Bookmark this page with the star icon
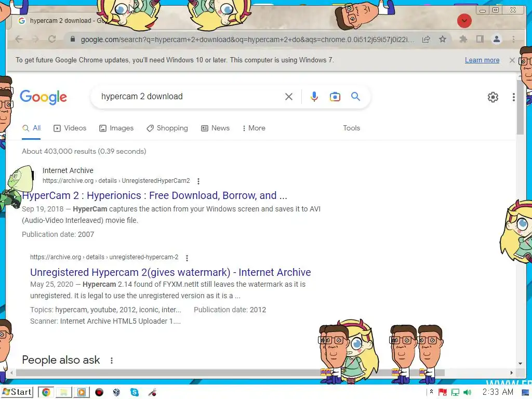Screen dimensions: 532x399 [443, 39]
